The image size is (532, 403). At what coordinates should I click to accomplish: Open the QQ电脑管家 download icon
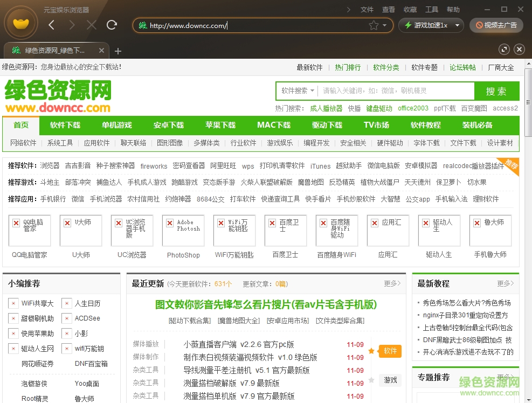point(29,230)
